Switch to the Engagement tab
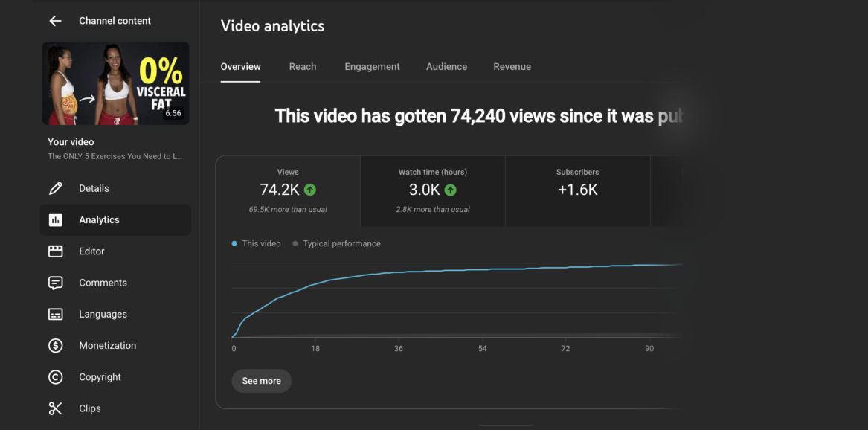This screenshot has width=868, height=430. tap(372, 66)
